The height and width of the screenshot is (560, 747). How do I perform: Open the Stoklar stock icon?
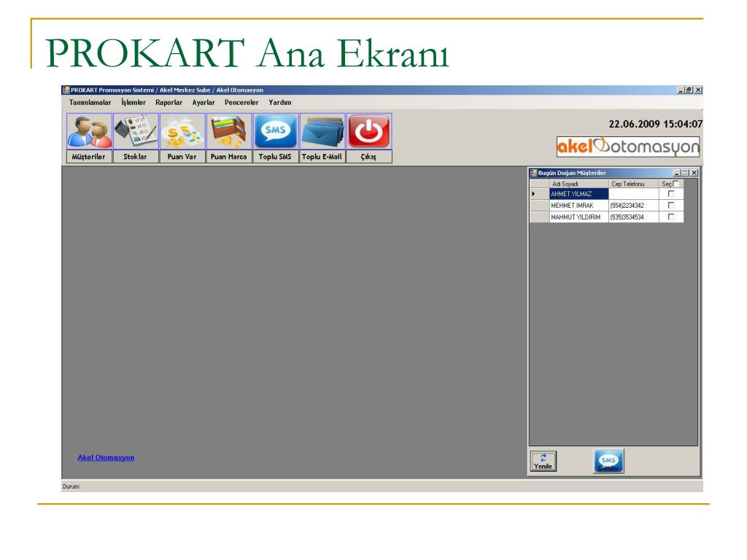[x=136, y=131]
